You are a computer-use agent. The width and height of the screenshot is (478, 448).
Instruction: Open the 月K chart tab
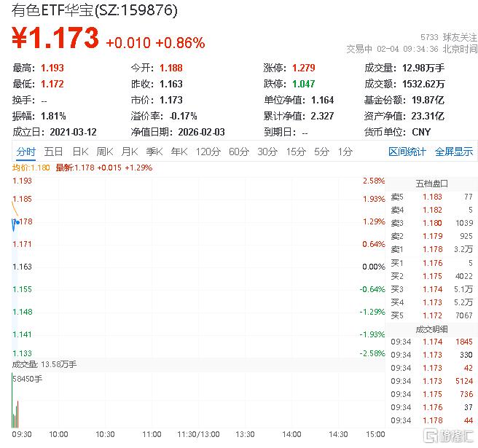[x=129, y=152]
